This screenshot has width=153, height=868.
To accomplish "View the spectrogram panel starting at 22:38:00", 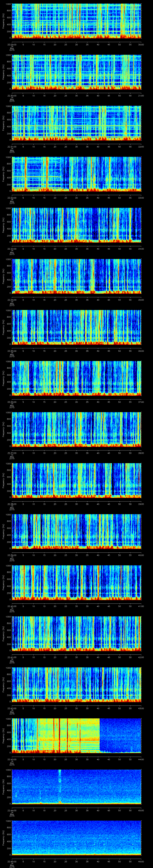I will point(77,481).
